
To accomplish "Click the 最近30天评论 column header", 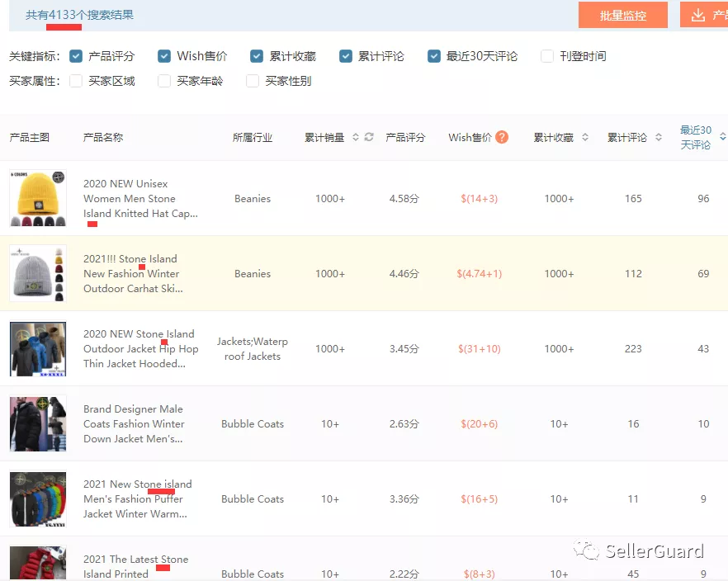I will [696, 137].
